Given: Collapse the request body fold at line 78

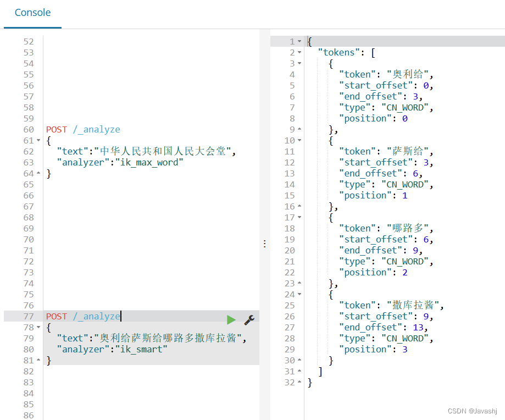Looking at the screenshot, I should [38, 327].
